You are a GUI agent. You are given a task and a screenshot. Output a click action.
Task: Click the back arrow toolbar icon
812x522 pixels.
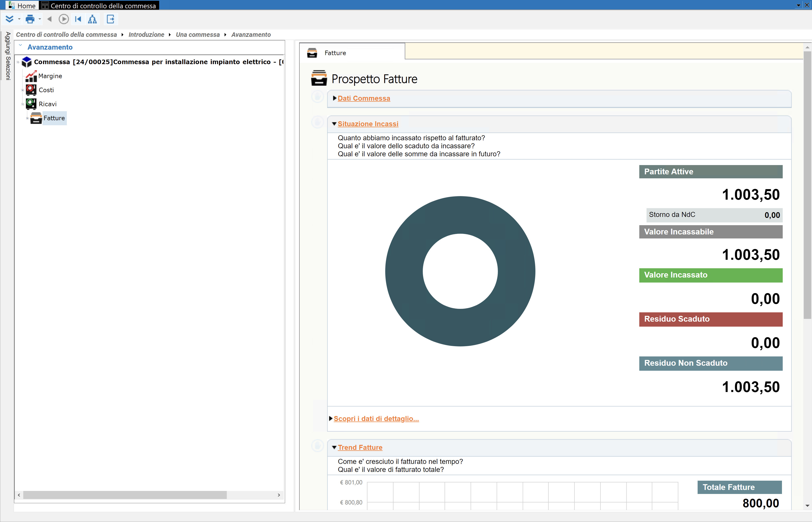[50, 19]
